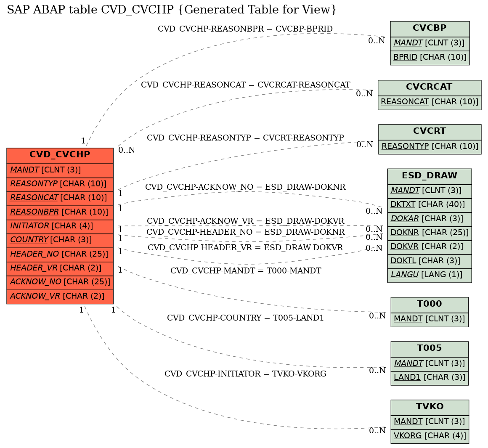Screen dimensions: 488x448
Task: Select the COUNTRY [CHAR (3)] field
Action: pyautogui.click(x=60, y=240)
